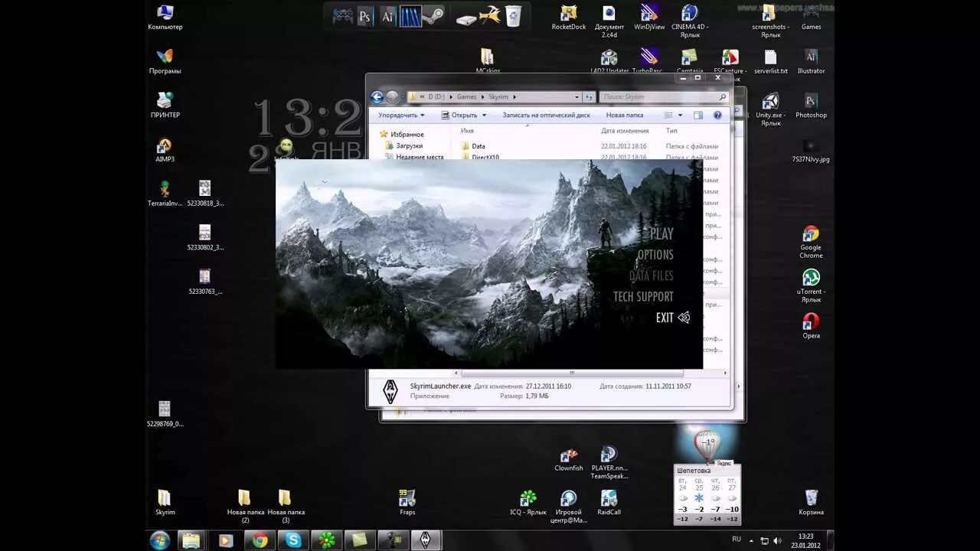Click Skyrim in the address breadcrumb
The image size is (980, 551).
(x=498, y=97)
